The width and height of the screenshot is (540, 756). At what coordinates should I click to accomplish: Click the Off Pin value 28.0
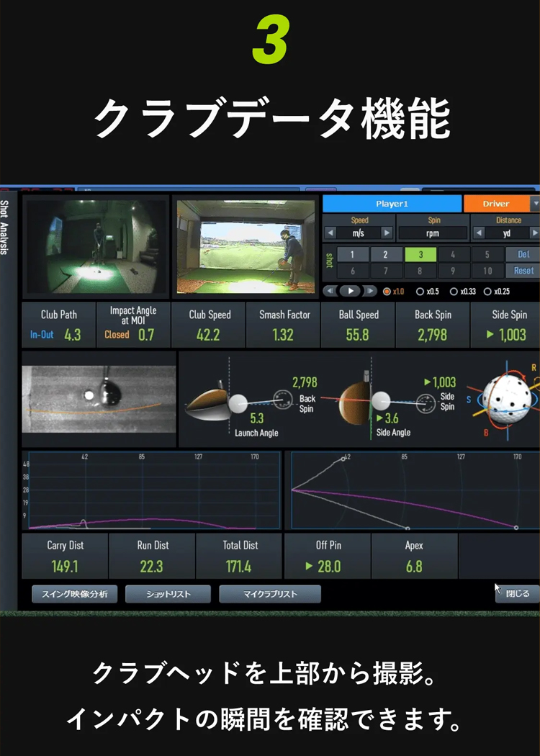tap(329, 567)
